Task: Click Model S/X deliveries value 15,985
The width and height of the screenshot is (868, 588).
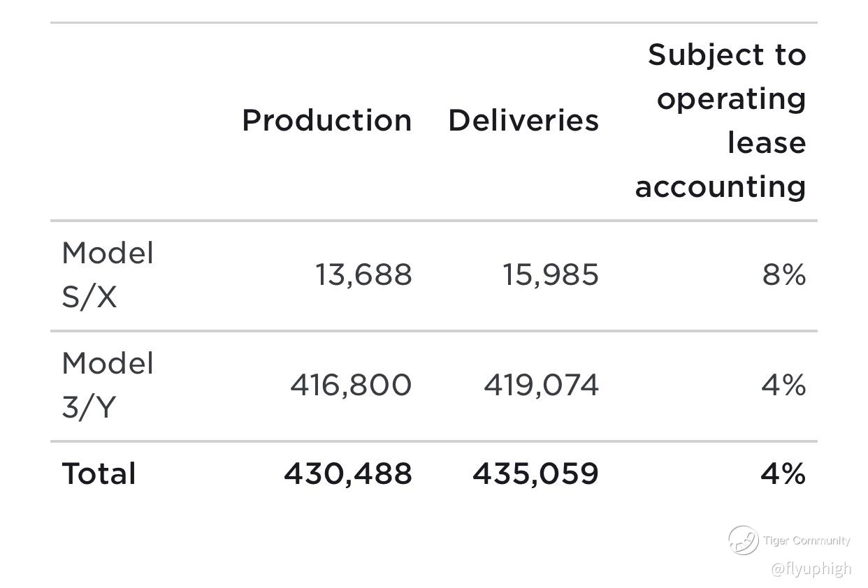Action: point(551,275)
